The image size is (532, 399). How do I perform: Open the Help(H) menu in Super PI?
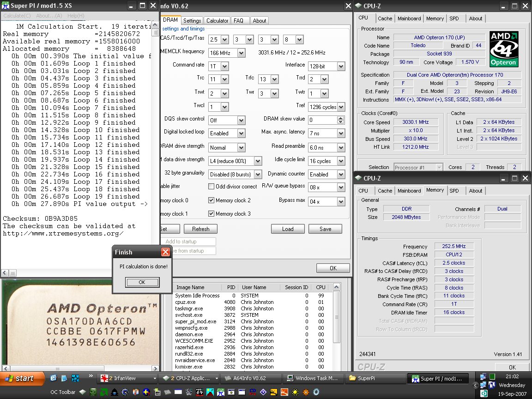76,16
